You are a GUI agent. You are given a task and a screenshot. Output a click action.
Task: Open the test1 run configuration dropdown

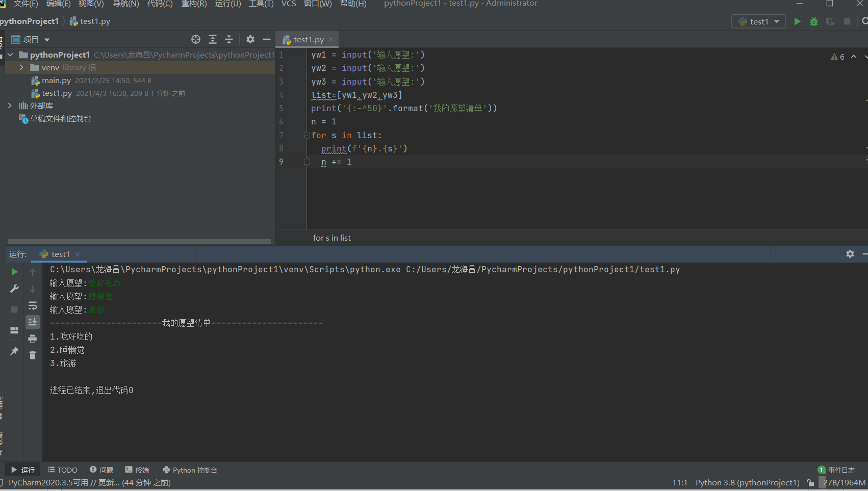(758, 21)
